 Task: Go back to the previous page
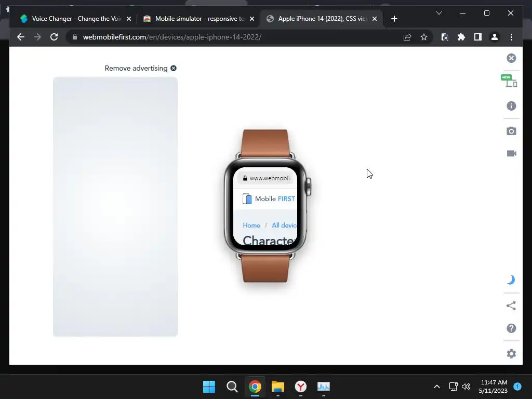pyautogui.click(x=21, y=37)
